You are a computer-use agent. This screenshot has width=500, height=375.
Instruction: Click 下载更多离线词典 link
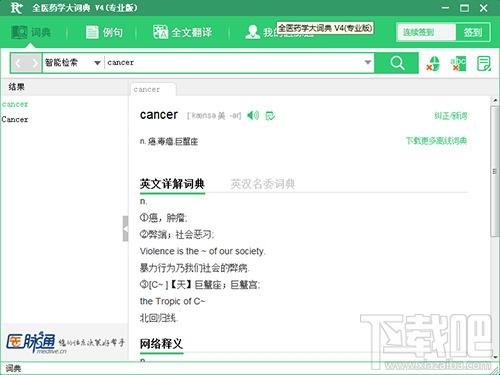(436, 141)
